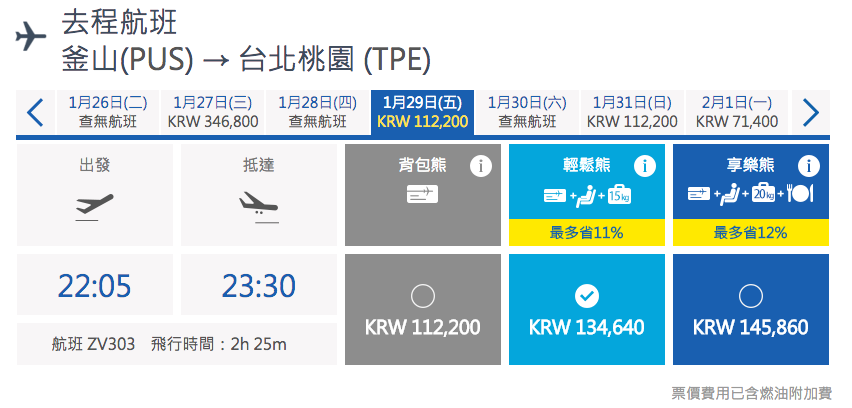Select 背包熊 fare radio KRW 112,200
This screenshot has height=408, width=852.
tap(423, 297)
